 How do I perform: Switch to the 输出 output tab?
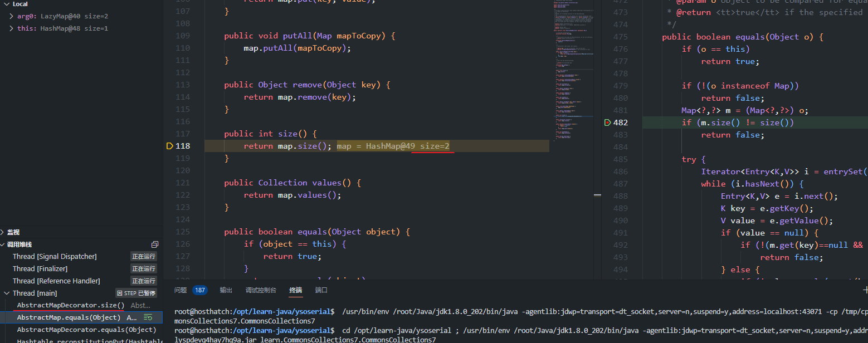pos(226,290)
